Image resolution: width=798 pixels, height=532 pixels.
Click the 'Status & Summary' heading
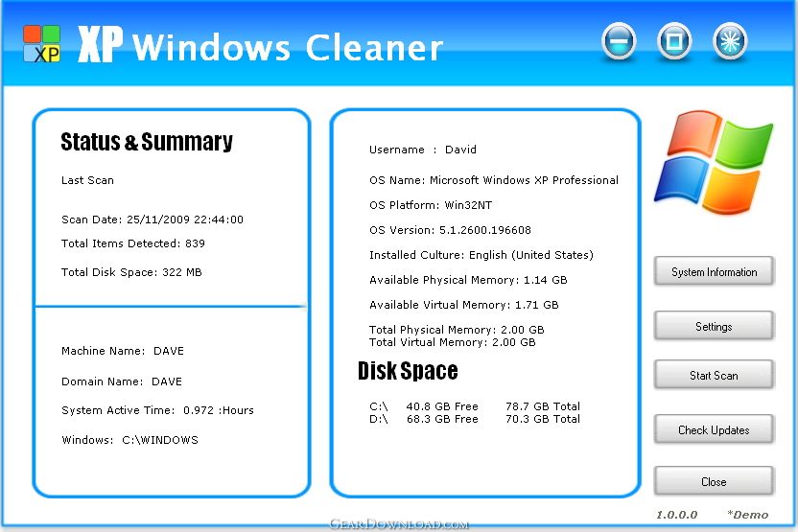[147, 142]
